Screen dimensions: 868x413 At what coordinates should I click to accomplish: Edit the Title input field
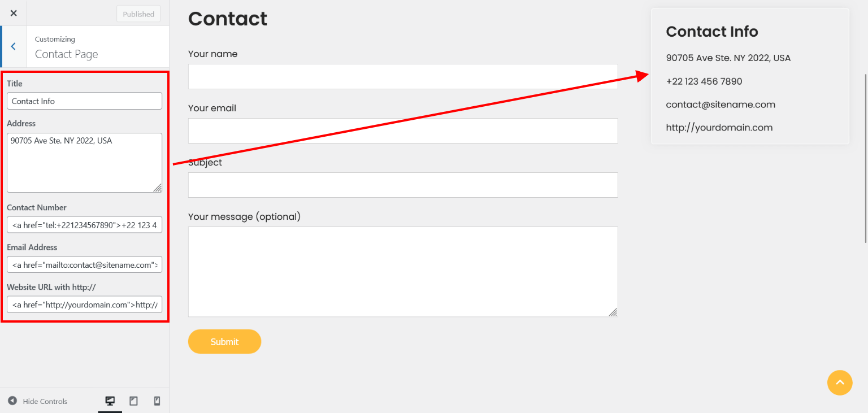[84, 101]
